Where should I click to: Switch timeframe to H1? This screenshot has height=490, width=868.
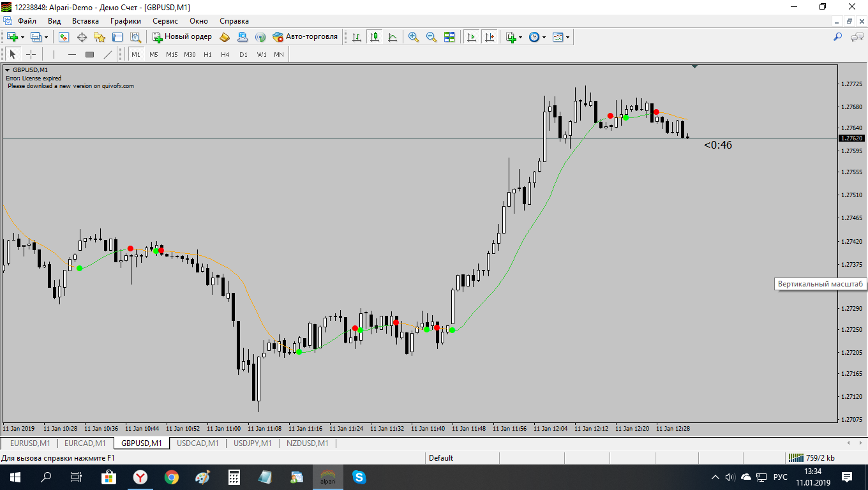[207, 54]
